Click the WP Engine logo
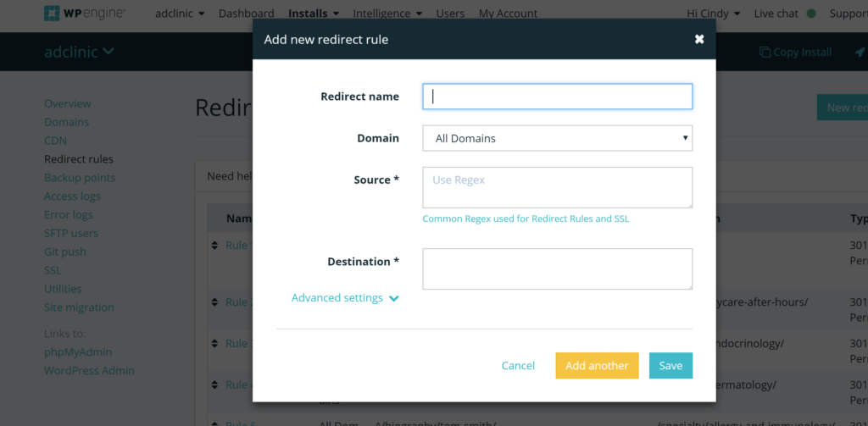 point(84,13)
